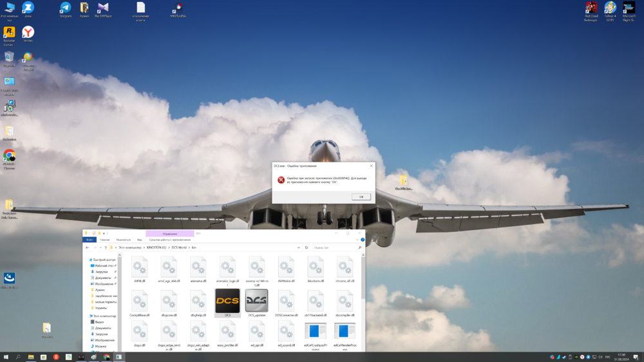The image size is (644, 362).
Task: Click the Управление contextual tab header
Action: (169, 233)
